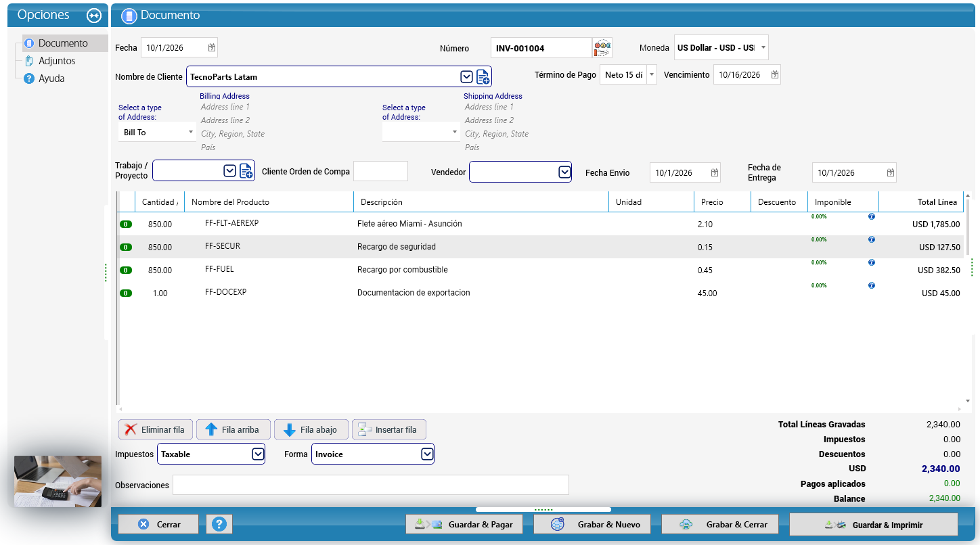
Task: Collapse the Opciones panel with the arrow icon
Action: (94, 15)
